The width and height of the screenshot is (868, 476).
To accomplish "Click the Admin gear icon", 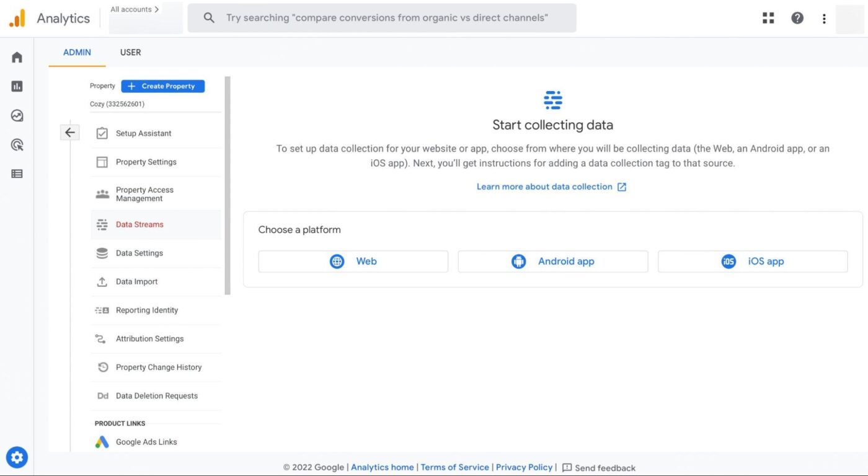I will pyautogui.click(x=17, y=457).
